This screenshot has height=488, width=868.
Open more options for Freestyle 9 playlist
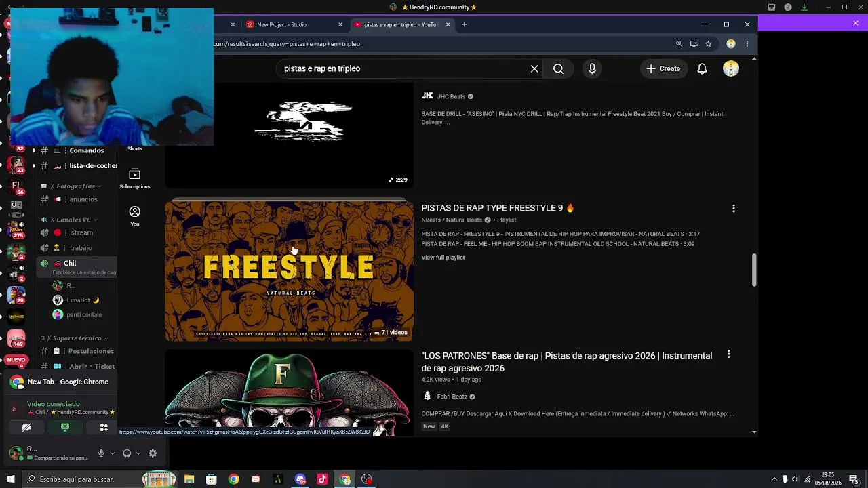(x=733, y=209)
